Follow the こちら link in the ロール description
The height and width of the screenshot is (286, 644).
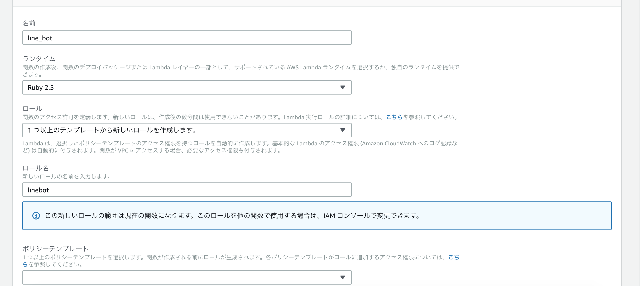[x=394, y=117]
